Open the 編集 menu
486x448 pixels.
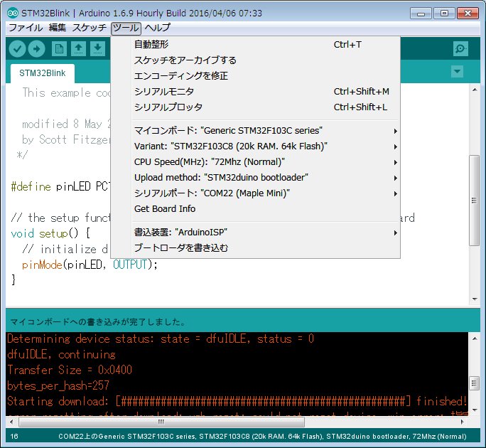point(58,28)
